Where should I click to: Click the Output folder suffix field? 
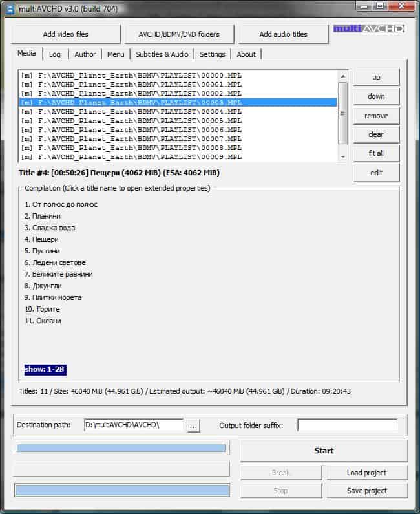click(x=347, y=425)
